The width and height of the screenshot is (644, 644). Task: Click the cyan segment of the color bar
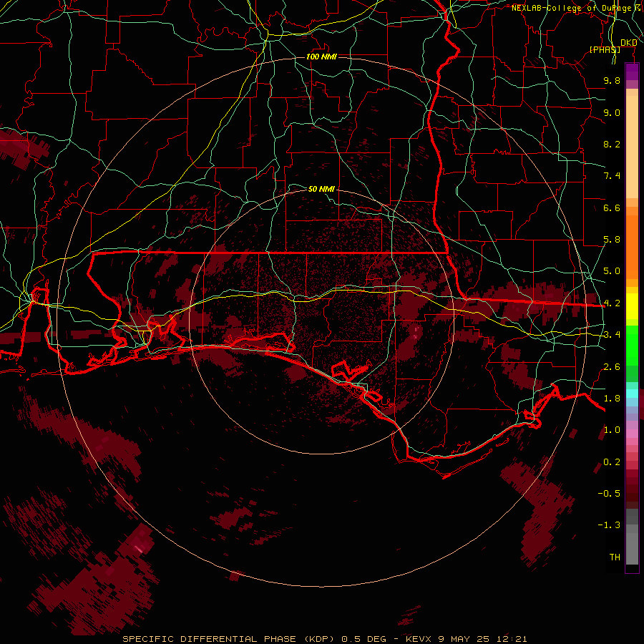coord(632,394)
